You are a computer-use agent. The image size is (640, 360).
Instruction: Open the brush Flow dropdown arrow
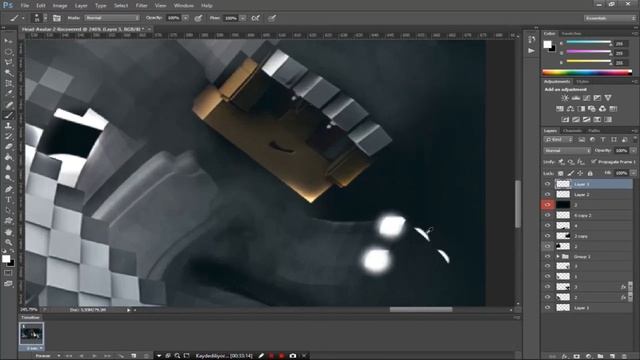[243, 18]
